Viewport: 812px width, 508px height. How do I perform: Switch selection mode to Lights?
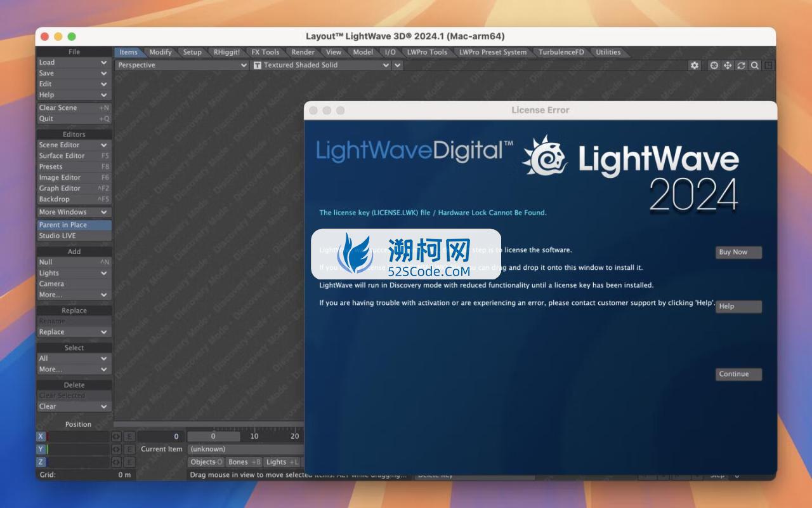point(282,462)
